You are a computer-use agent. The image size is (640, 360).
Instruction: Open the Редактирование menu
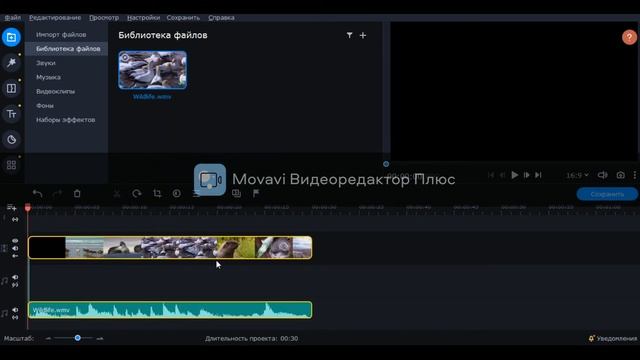55,18
